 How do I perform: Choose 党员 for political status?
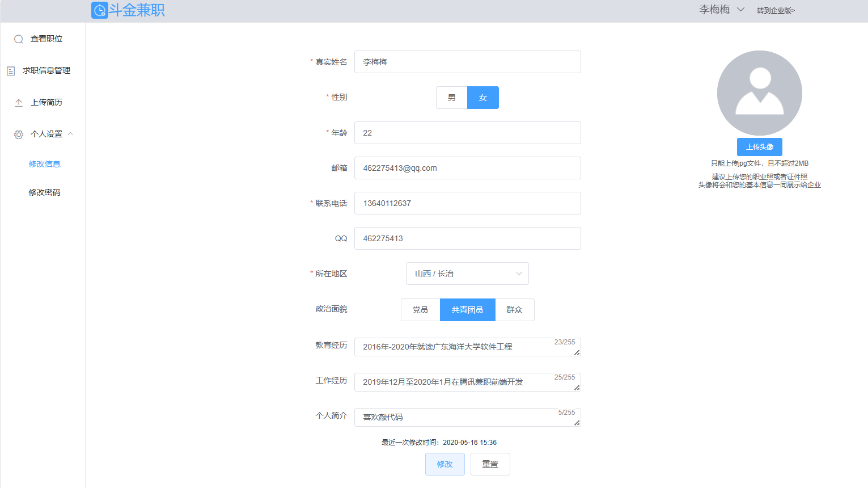point(420,310)
